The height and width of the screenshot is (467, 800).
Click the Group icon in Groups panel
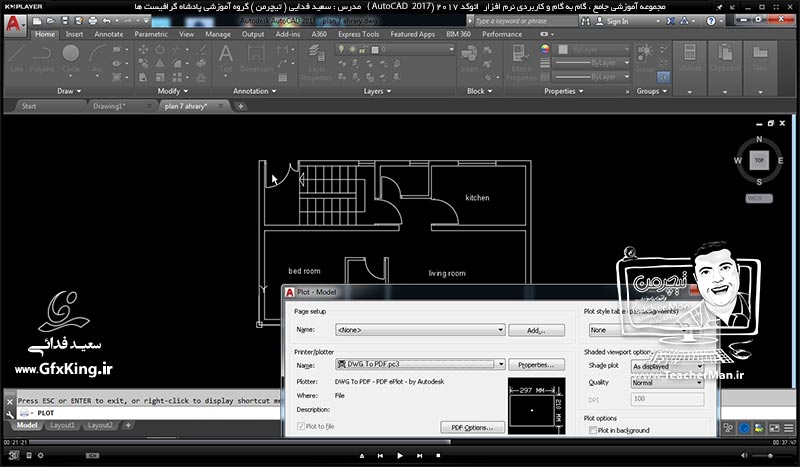644,57
